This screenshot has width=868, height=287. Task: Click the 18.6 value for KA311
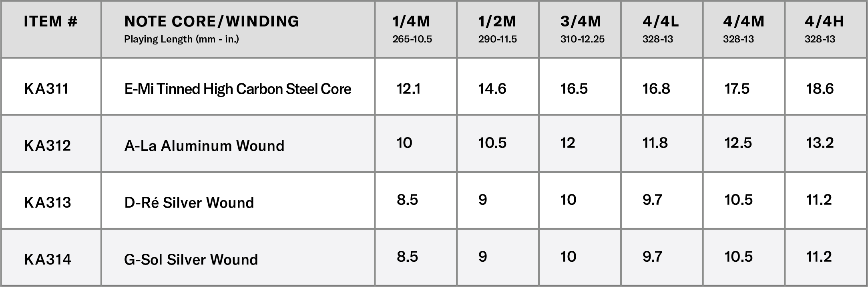(x=820, y=89)
